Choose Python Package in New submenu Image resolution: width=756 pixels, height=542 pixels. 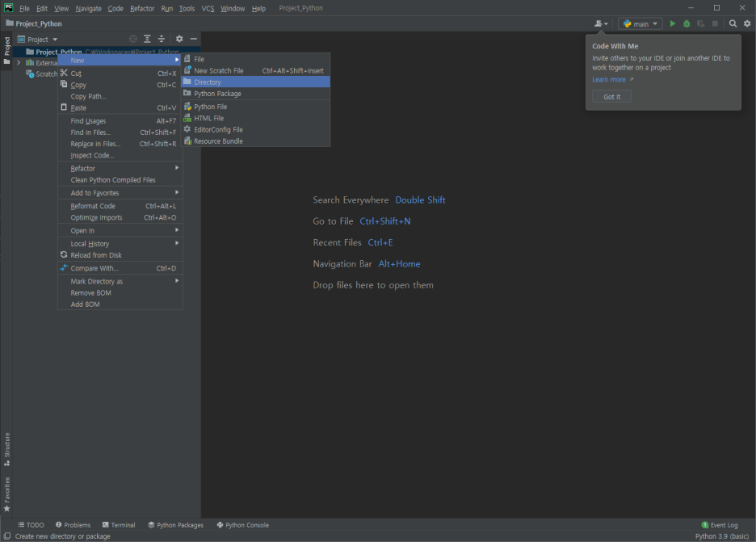[255, 94]
